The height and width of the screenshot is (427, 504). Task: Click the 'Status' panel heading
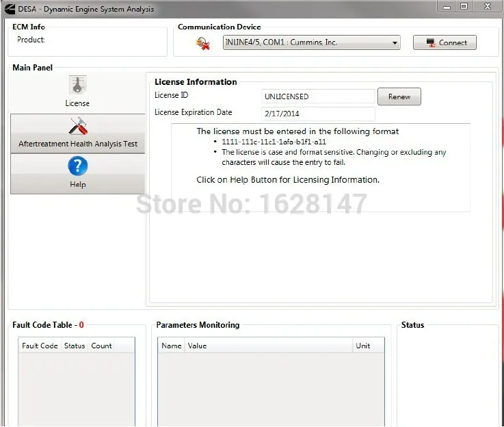coord(413,325)
